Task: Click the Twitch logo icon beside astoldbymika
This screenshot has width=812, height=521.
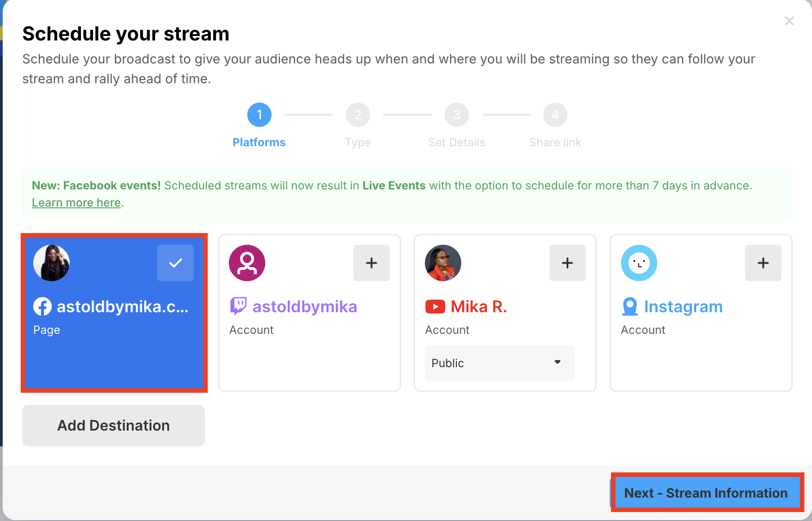Action: 238,306
